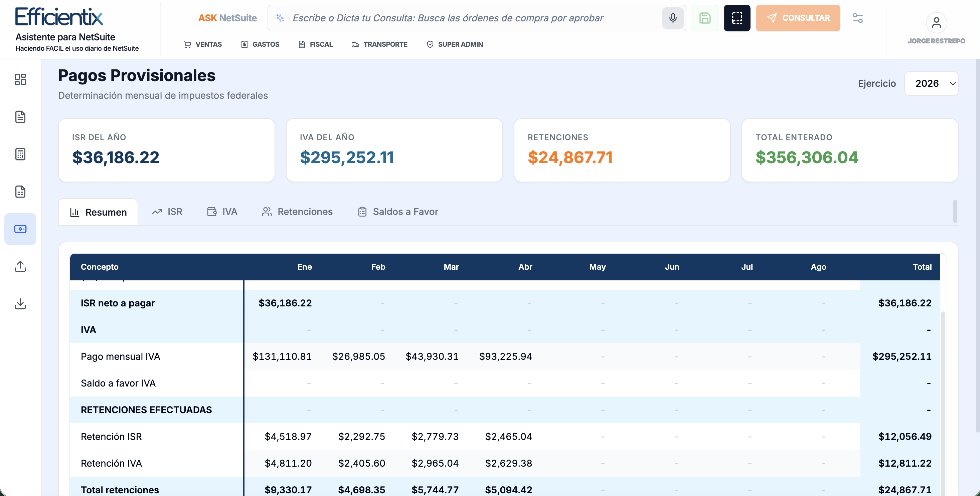Switch to the Resumen tab
The width and height of the screenshot is (980, 496).
[x=98, y=212]
